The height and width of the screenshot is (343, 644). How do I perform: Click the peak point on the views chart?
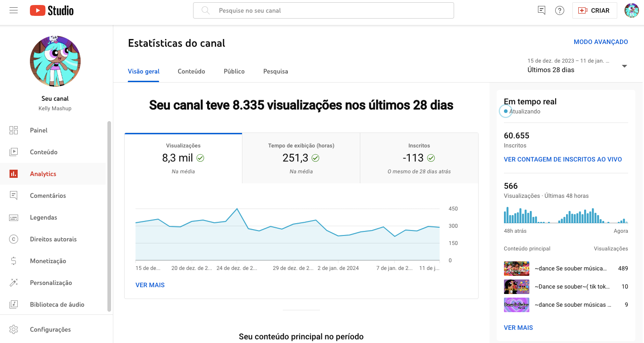point(237,209)
